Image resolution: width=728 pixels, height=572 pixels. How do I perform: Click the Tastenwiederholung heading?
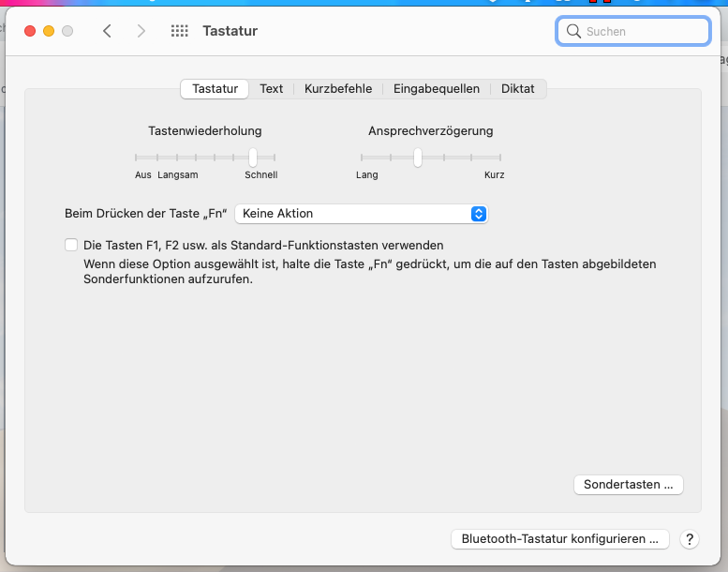coord(205,131)
